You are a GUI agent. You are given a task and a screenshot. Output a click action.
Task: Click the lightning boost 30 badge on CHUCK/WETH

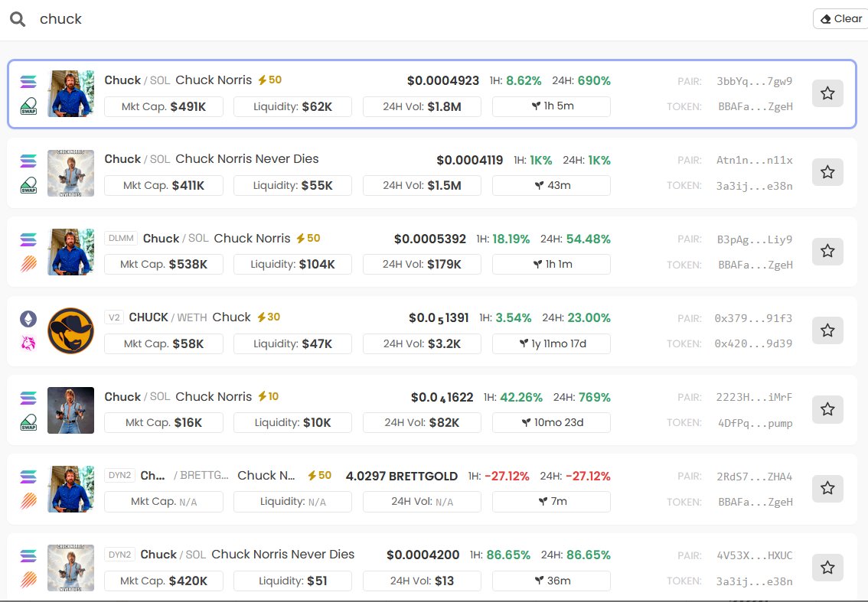269,317
